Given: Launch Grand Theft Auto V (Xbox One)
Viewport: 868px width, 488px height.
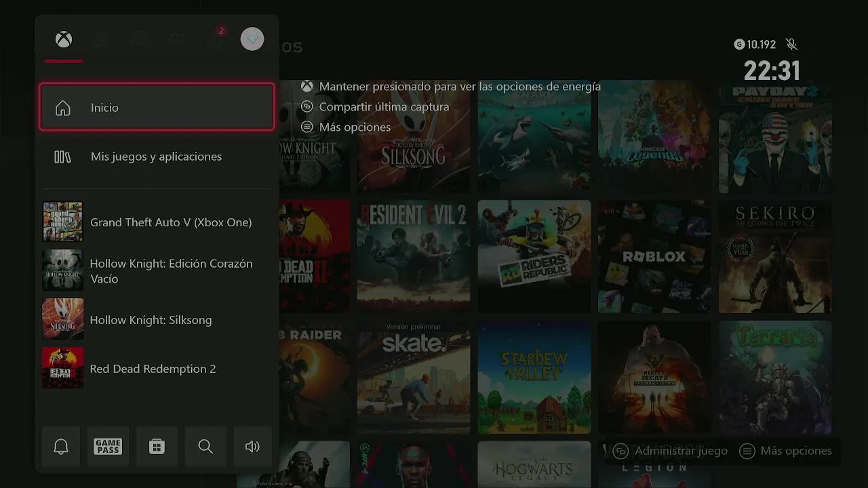Looking at the screenshot, I should pyautogui.click(x=157, y=222).
